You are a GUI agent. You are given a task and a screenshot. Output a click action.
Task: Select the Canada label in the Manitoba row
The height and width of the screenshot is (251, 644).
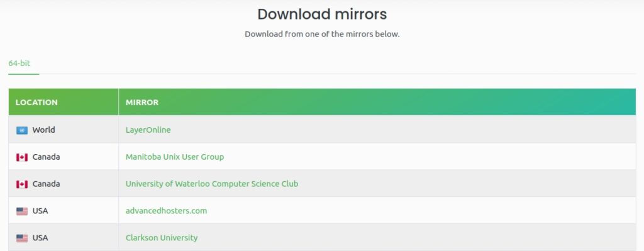46,157
